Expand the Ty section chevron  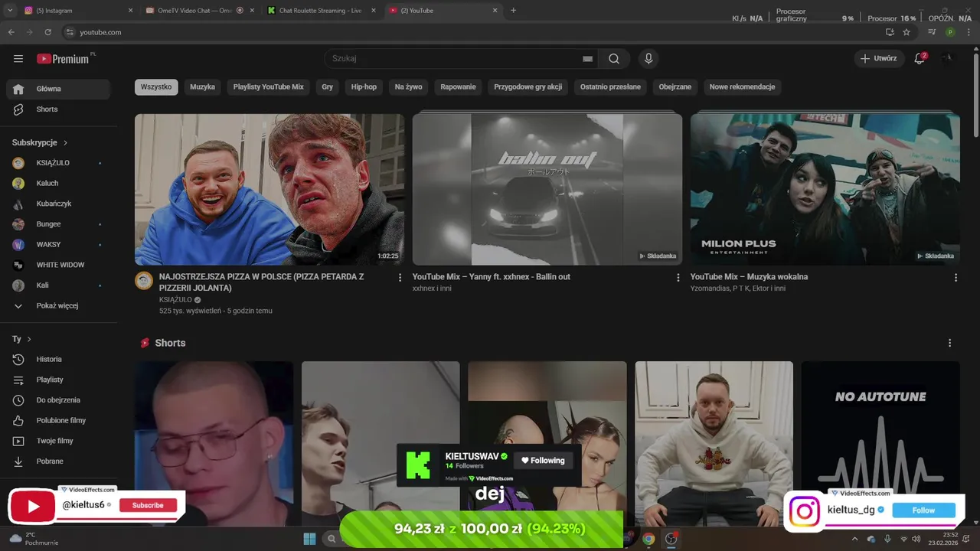29,339
